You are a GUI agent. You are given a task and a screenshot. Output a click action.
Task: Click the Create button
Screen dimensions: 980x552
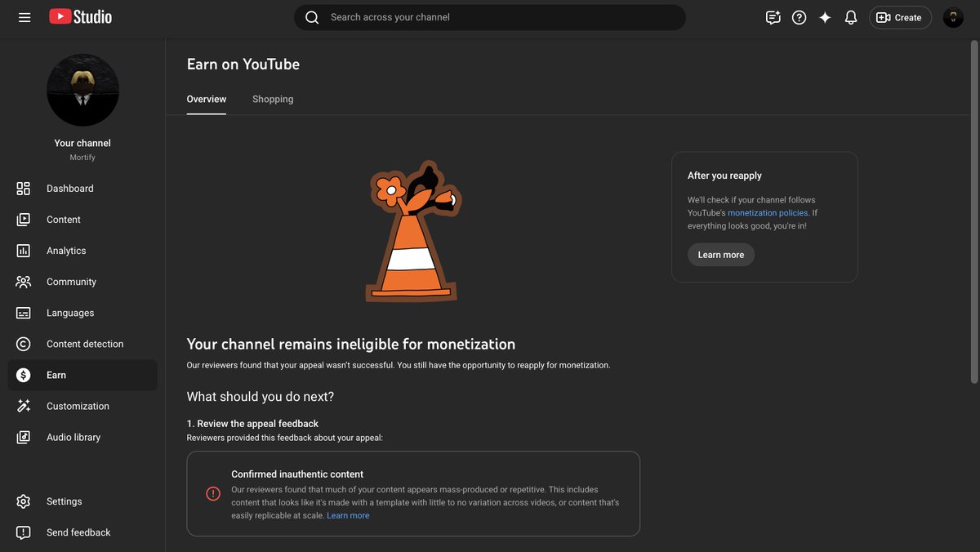click(x=900, y=17)
